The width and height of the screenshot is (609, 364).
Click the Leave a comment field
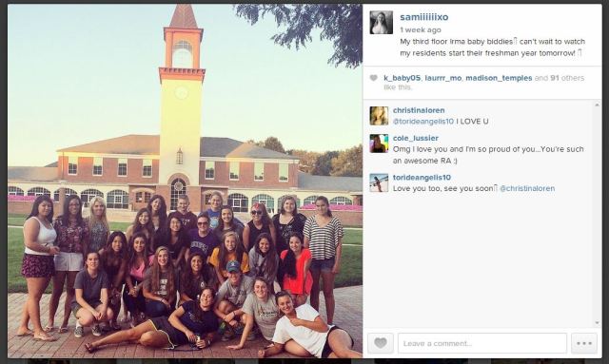(482, 343)
